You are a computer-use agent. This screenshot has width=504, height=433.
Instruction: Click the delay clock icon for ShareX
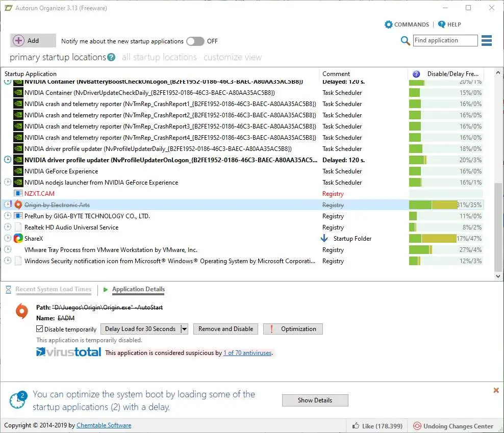tap(8, 238)
